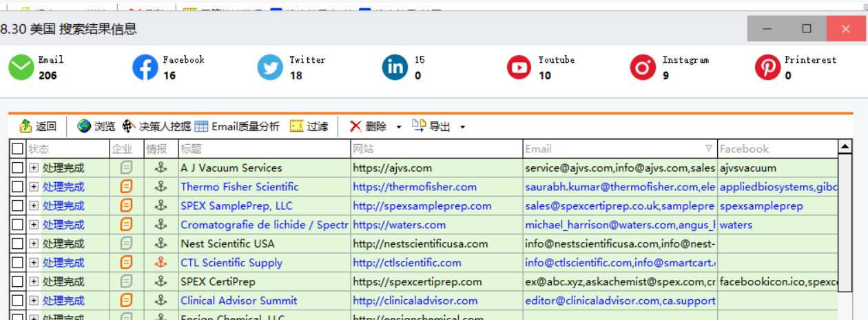Click the green Email summary icon

point(21,68)
